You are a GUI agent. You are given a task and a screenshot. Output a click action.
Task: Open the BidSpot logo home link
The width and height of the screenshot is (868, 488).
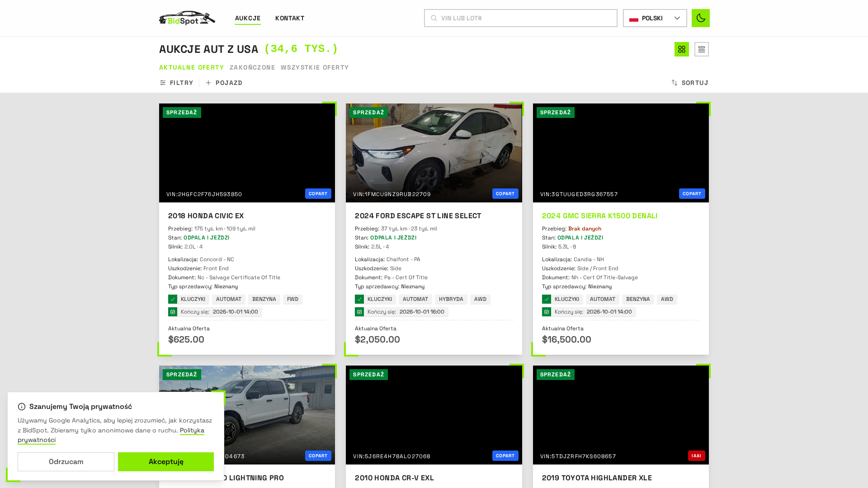pos(187,18)
